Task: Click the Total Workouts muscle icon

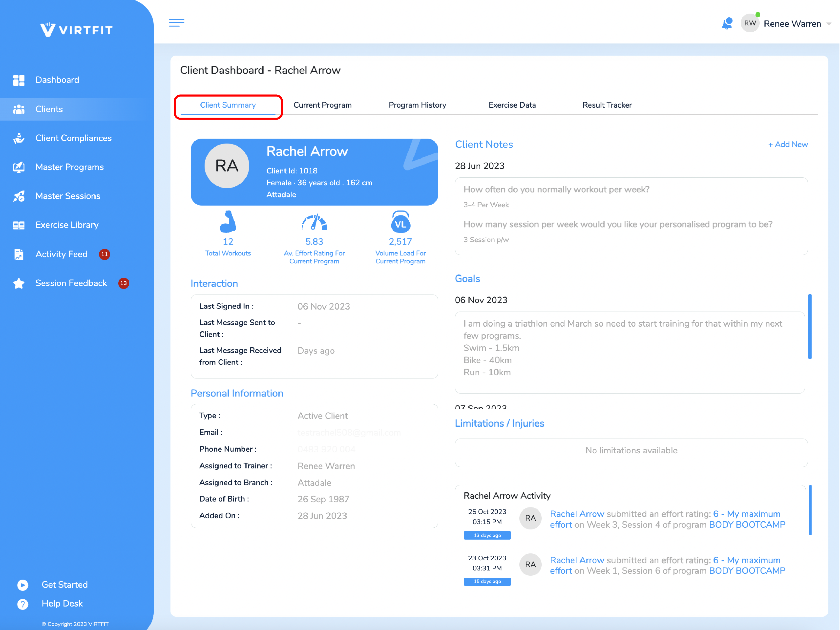Action: tap(228, 221)
